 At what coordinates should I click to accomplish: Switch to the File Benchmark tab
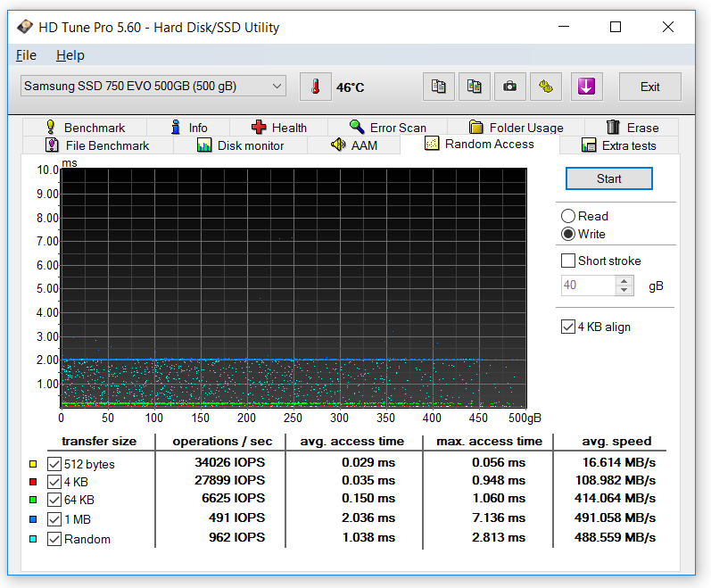coord(97,145)
